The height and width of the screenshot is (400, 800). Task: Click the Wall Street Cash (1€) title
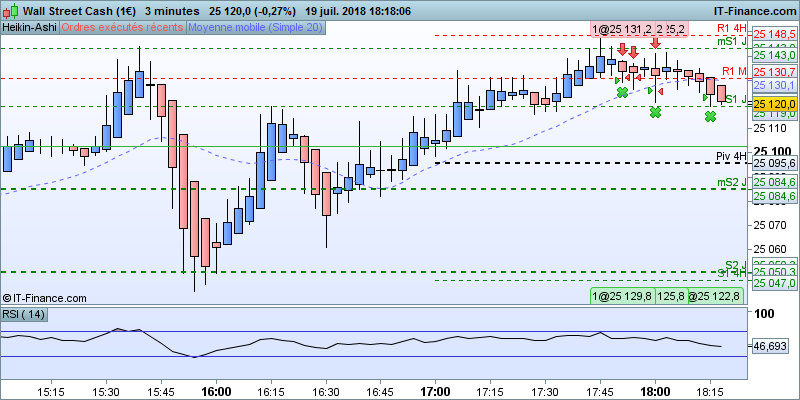click(81, 11)
